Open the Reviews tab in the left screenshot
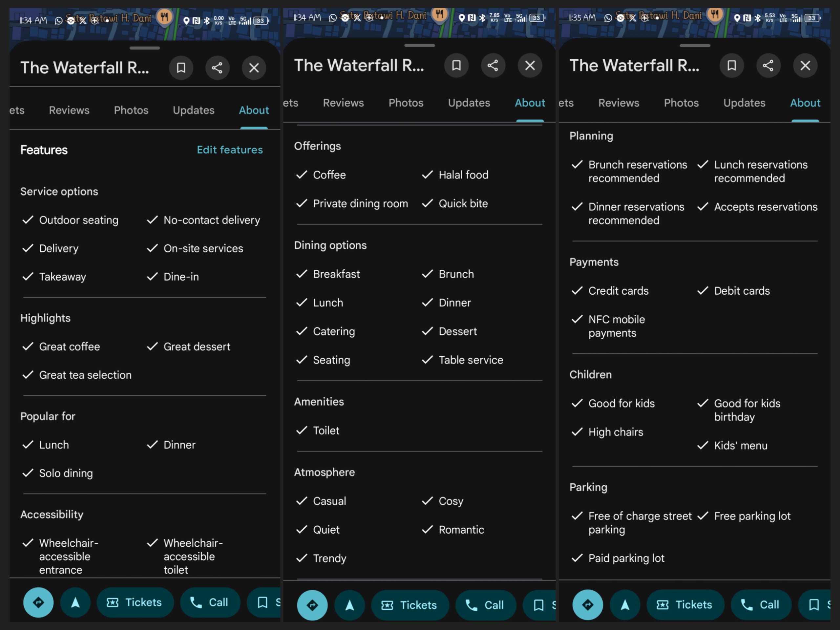This screenshot has width=840, height=630. 69,111
